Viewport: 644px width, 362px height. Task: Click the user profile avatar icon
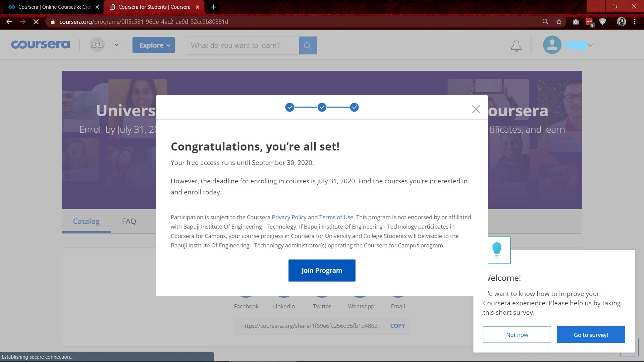552,45
